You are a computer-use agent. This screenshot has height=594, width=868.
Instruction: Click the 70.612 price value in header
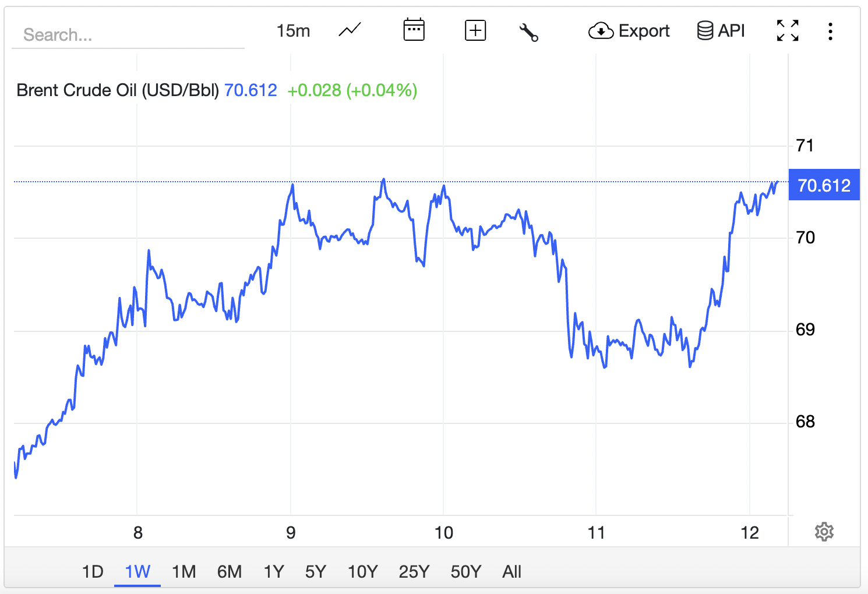click(x=250, y=90)
